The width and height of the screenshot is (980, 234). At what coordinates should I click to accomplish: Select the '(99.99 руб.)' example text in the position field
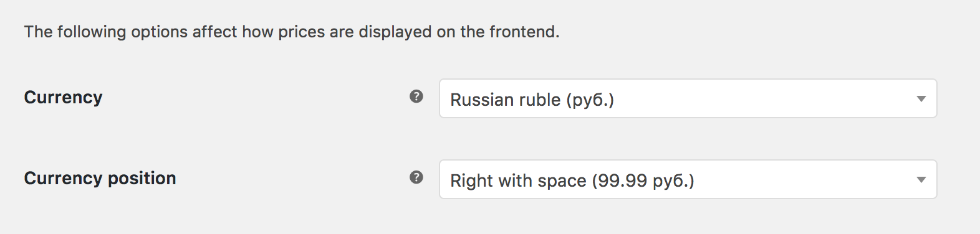(x=643, y=181)
